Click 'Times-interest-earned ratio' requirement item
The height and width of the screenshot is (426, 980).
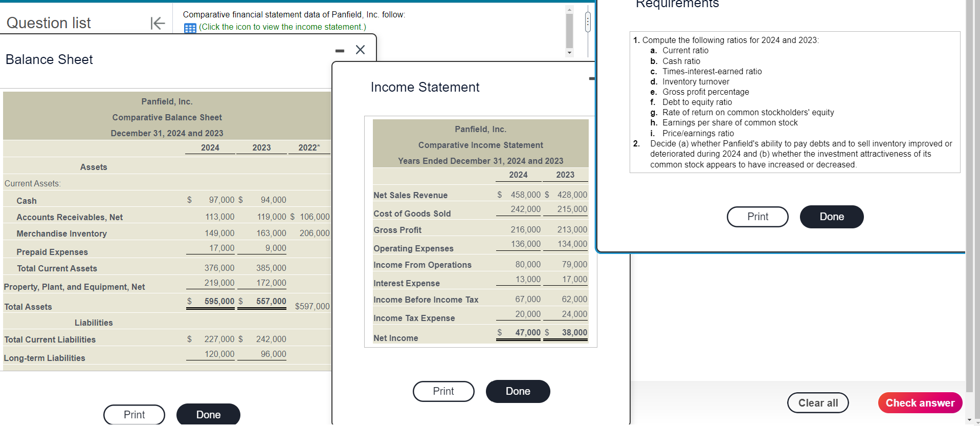(x=712, y=71)
